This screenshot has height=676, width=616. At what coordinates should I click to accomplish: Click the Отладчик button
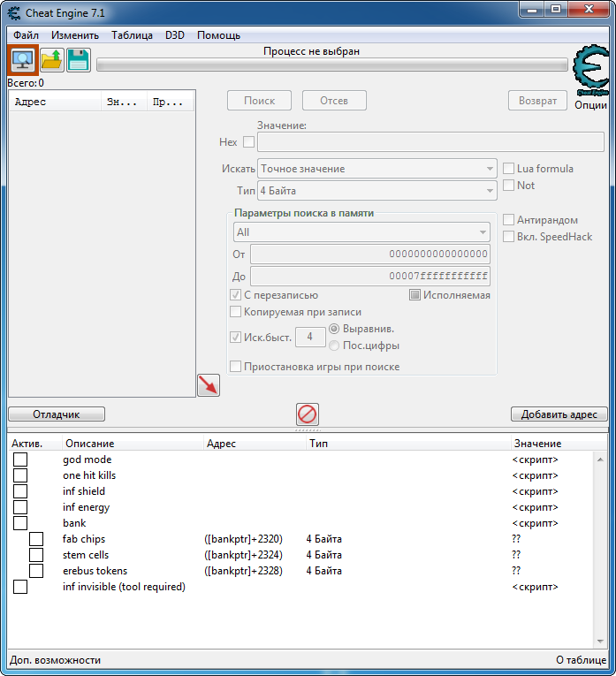[x=57, y=414]
